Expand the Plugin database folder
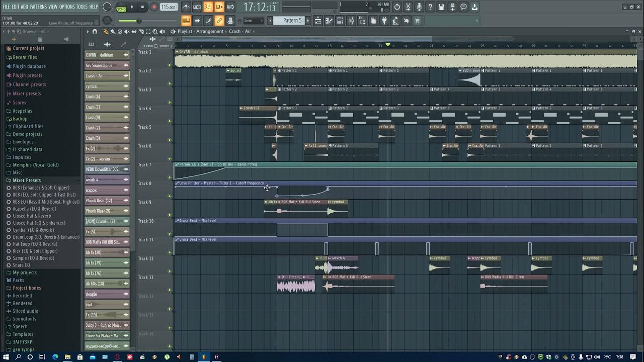The image size is (644, 362). 29,66
